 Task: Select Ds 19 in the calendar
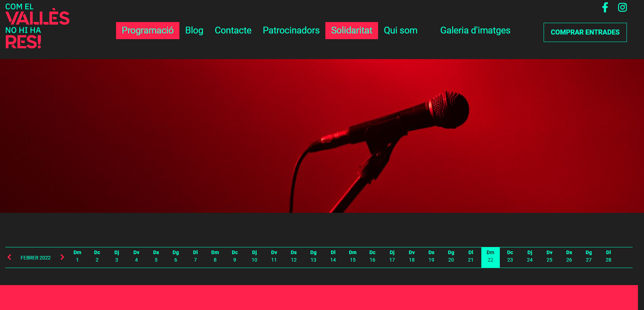(x=431, y=257)
